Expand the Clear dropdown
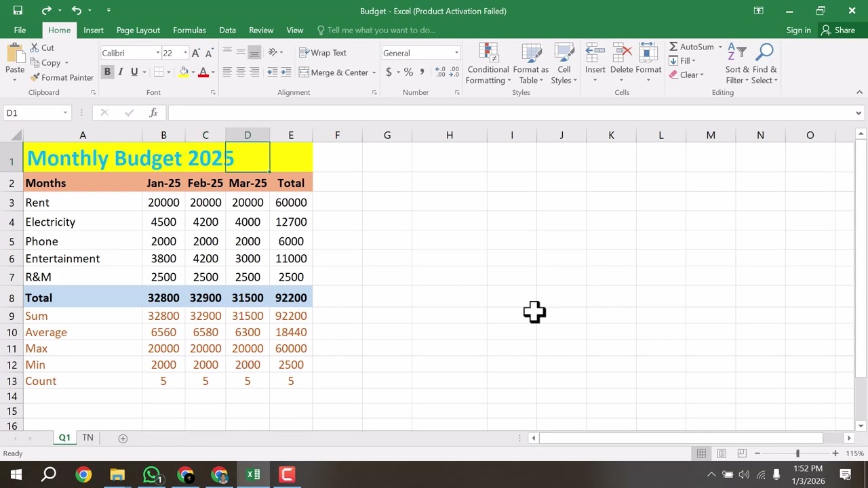This screenshot has width=868, height=488. coord(702,75)
